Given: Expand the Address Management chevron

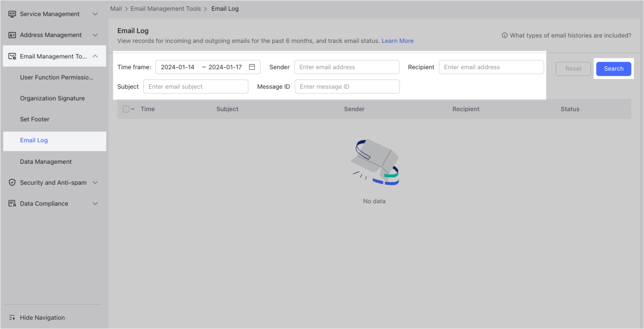Looking at the screenshot, I should tap(95, 35).
